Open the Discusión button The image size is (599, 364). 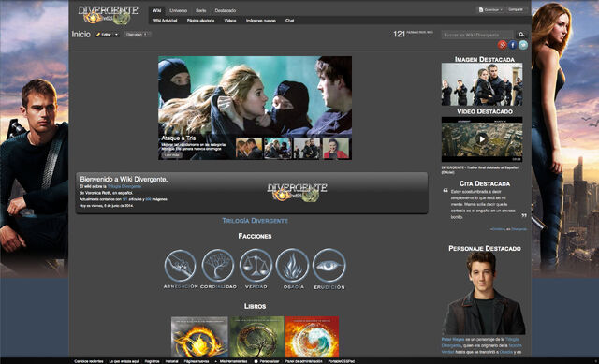pos(138,35)
